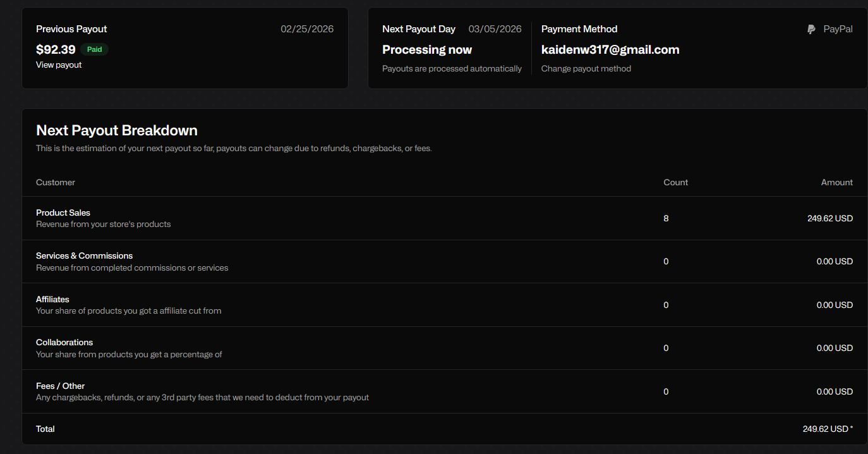Select the kaidenw317@gmail.com email address
Viewport: 868px width, 454px height.
[610, 49]
